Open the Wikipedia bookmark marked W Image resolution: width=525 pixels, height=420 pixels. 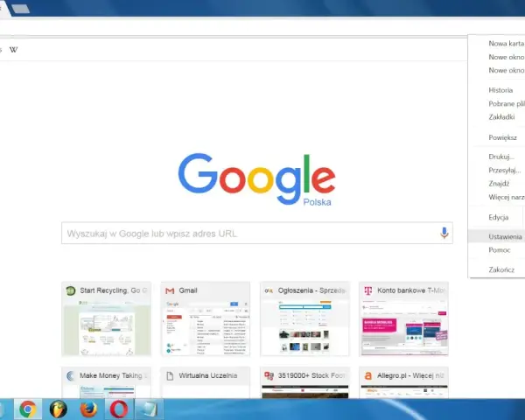coord(13,50)
